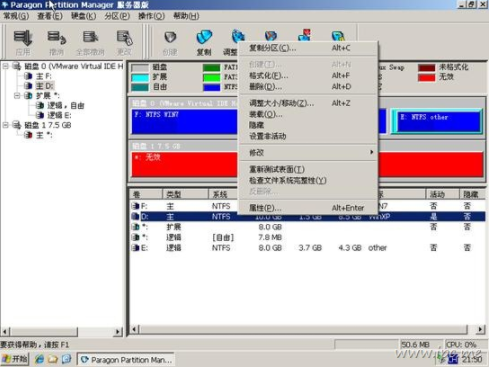This screenshot has width=493, height=371.
Task: Click the 类型 column header
Action: [x=185, y=194]
